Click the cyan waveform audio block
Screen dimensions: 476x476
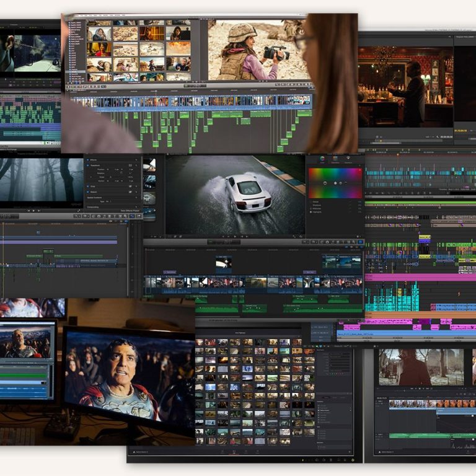(x=392, y=297)
